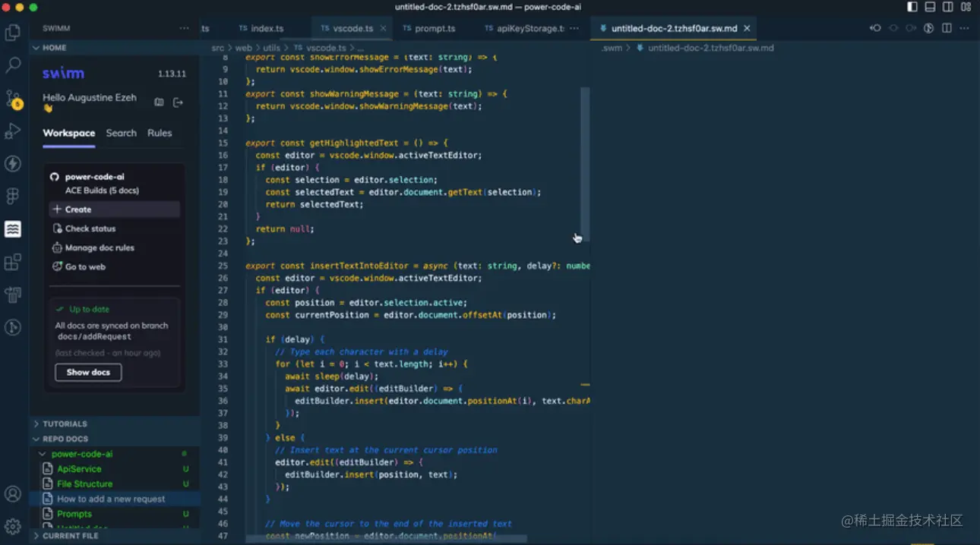Toggle bottom panel visibility
980x545 pixels.
[x=930, y=7]
